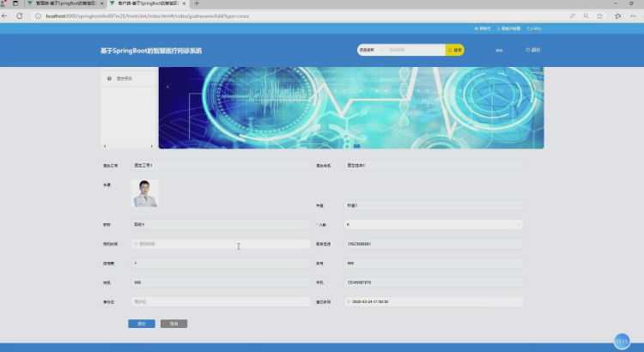
Task: Click the round blue timer badge 04:15
Action: [x=622, y=342]
